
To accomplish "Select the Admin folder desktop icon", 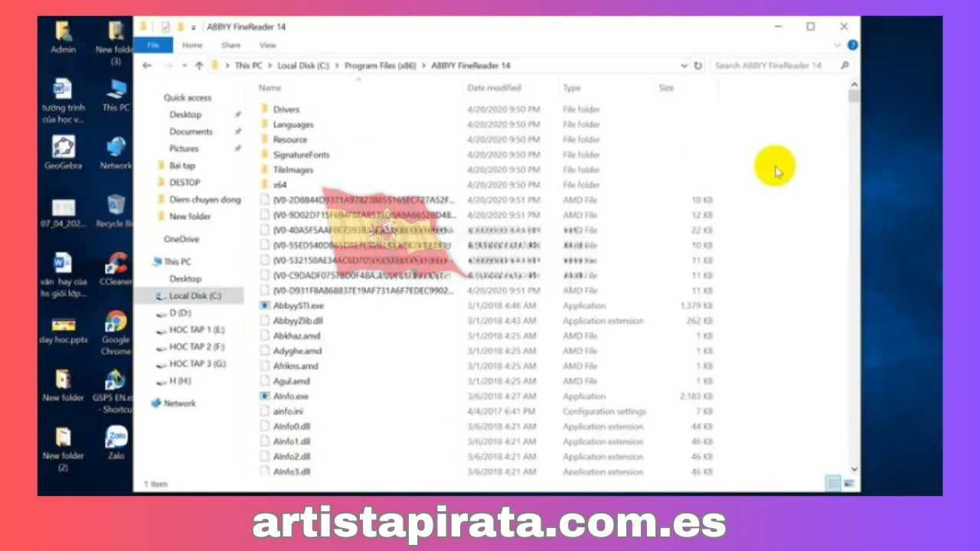I will 64,37.
